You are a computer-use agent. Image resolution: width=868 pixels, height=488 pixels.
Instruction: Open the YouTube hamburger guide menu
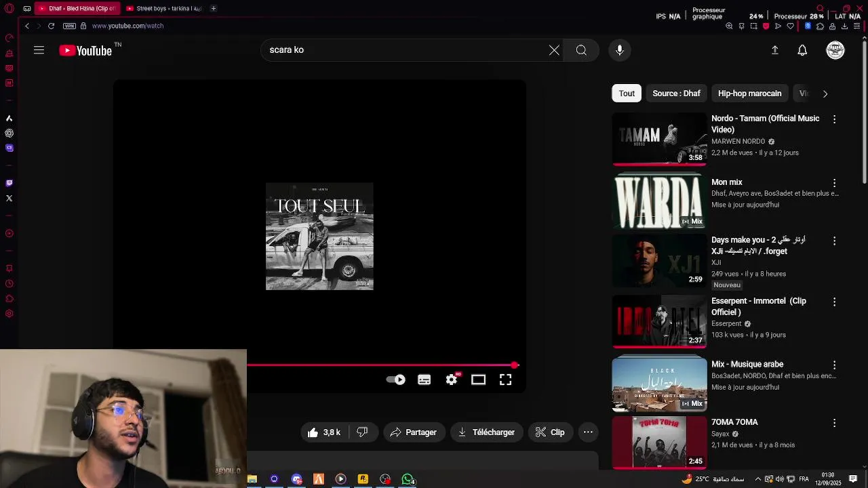[39, 50]
